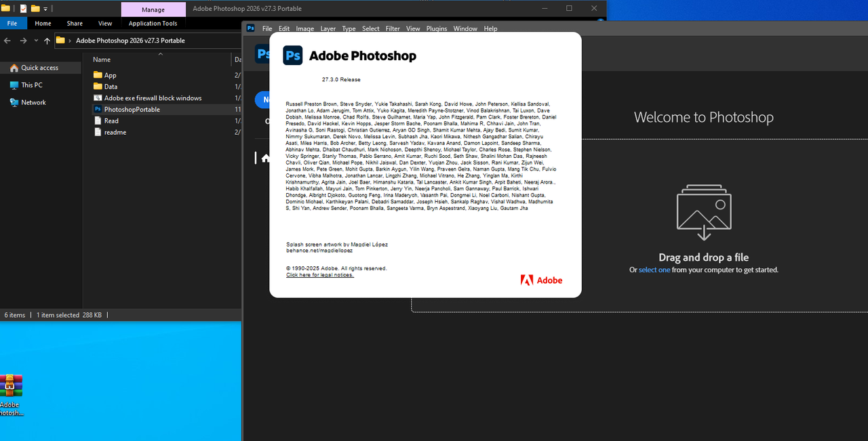868x441 pixels.
Task: Open Photoshop's Image menu
Action: tap(305, 28)
